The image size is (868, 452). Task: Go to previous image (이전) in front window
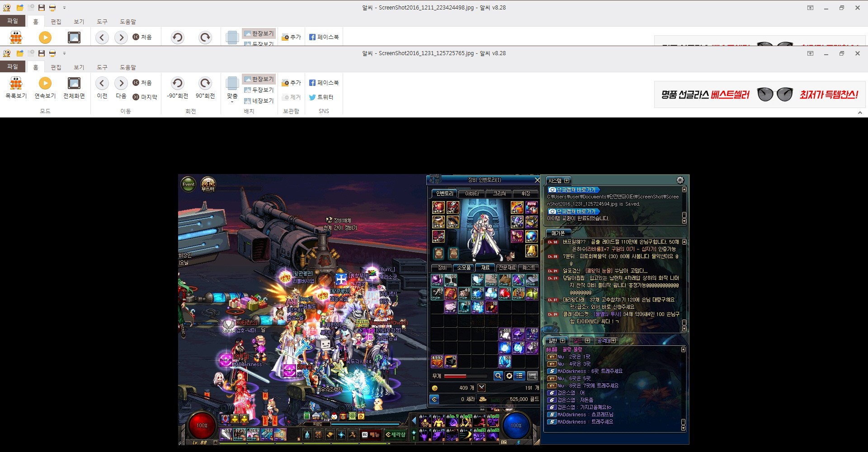point(102,88)
